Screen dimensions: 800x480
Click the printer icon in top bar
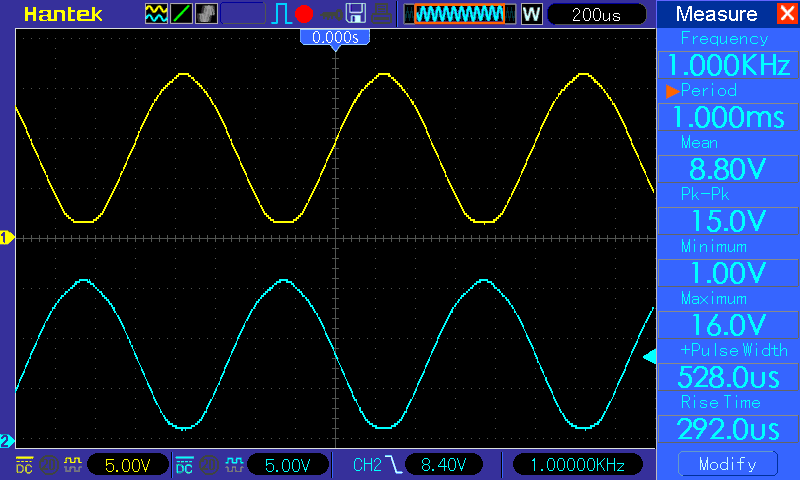pos(381,14)
